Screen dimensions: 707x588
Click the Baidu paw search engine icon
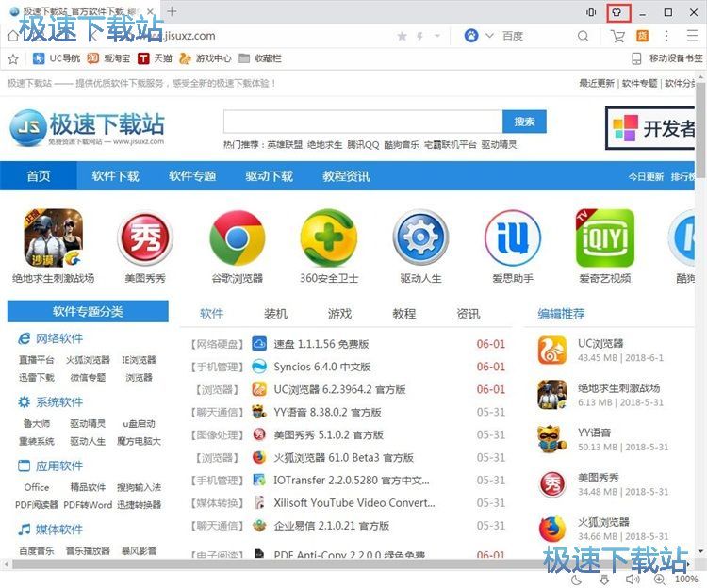pos(471,36)
